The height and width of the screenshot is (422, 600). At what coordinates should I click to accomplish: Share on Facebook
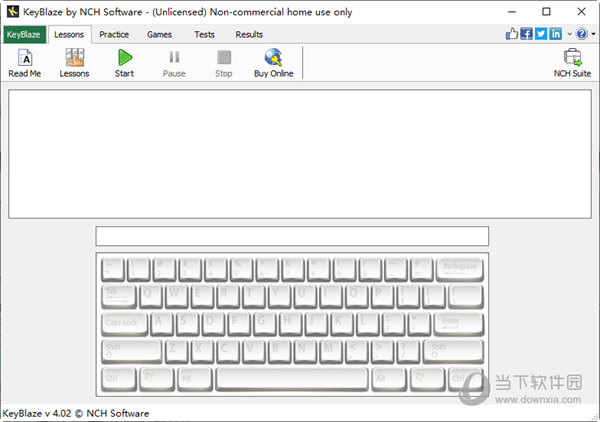click(x=527, y=34)
